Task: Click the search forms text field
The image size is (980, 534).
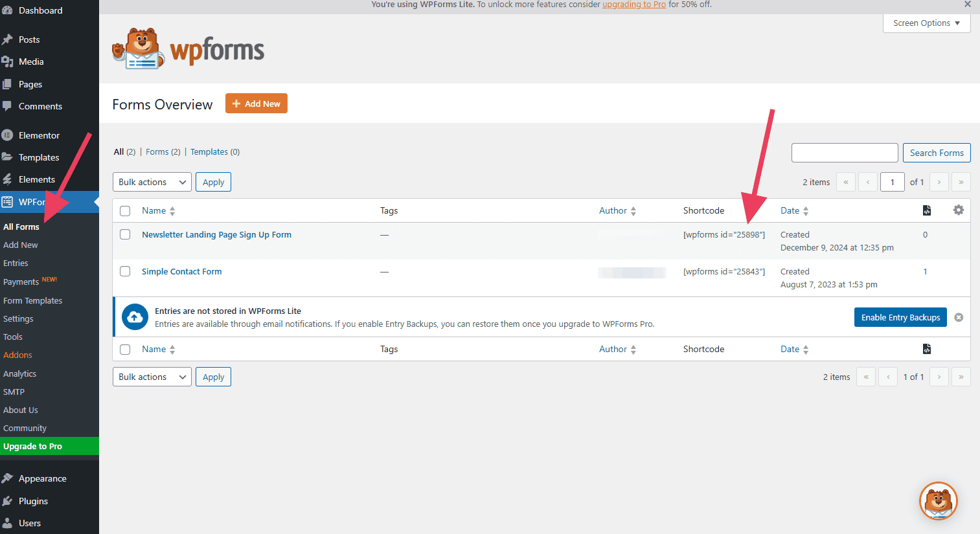Action: tap(845, 153)
